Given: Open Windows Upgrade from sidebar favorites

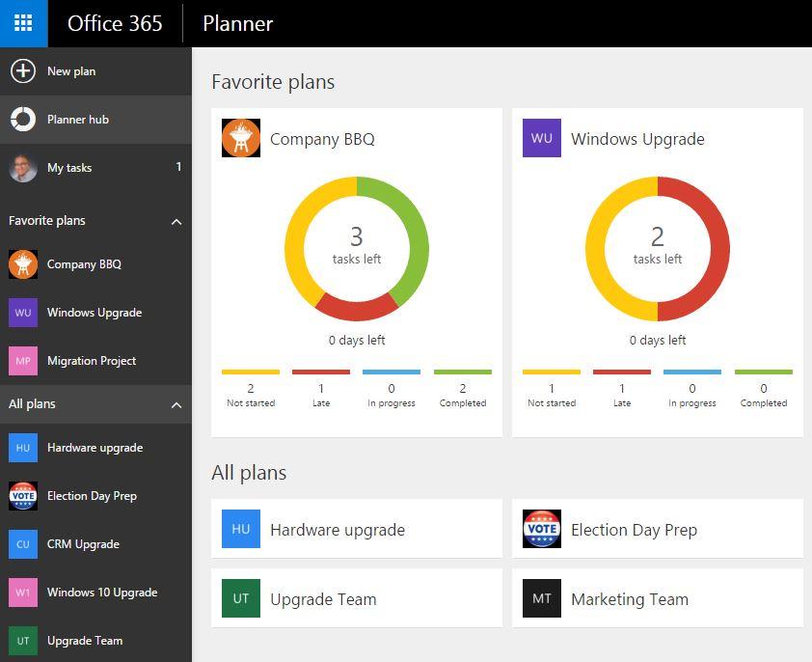Looking at the screenshot, I should tap(95, 313).
